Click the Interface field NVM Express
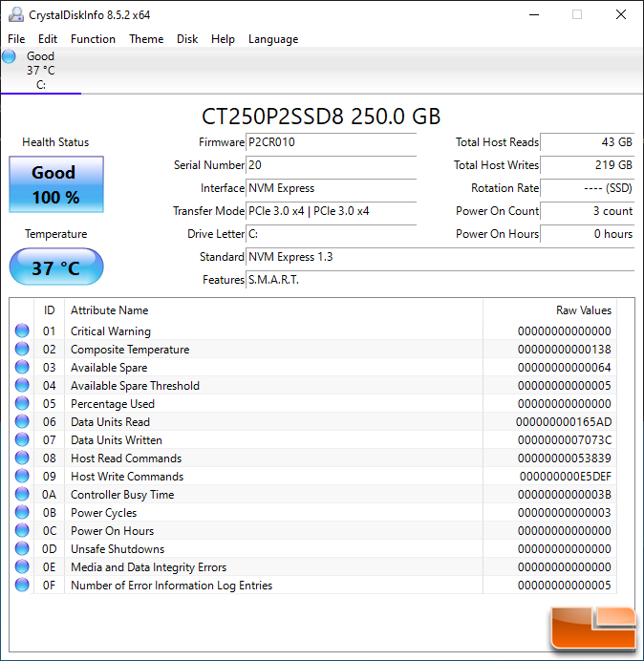Viewport: 644px width, 661px height. point(331,188)
